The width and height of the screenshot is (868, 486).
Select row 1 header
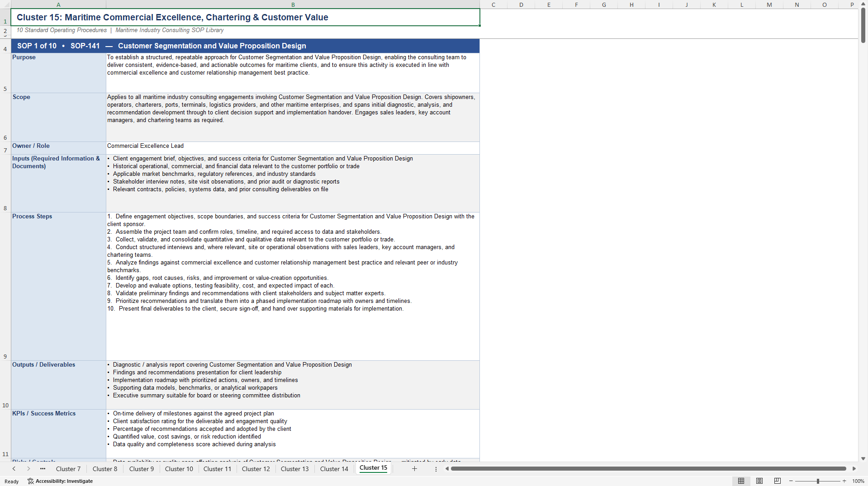click(5, 18)
